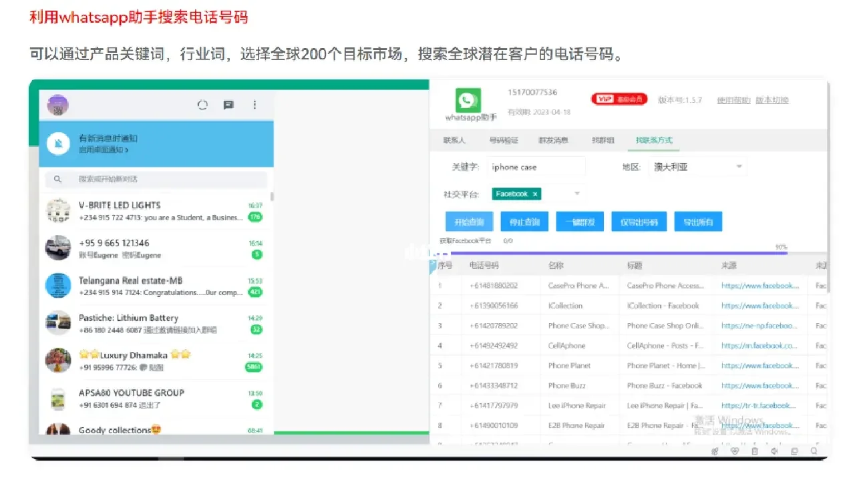Viewport: 855px width, 504px height.
Task: Click the 导出所有 button
Action: 698,222
